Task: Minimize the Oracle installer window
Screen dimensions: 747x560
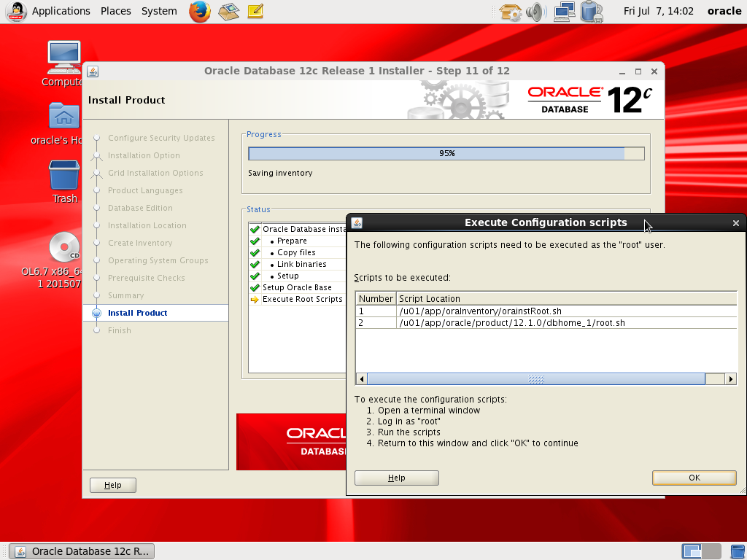Action: click(x=622, y=72)
